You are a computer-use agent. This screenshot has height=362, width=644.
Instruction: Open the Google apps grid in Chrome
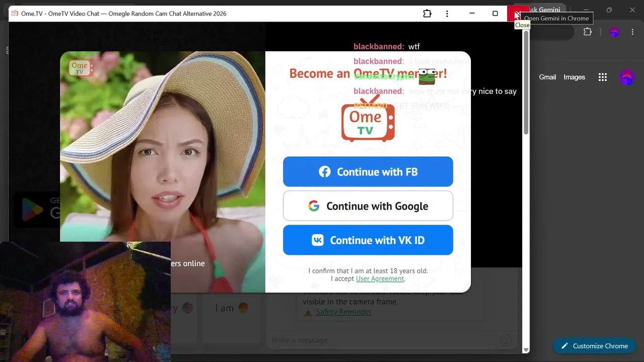602,77
